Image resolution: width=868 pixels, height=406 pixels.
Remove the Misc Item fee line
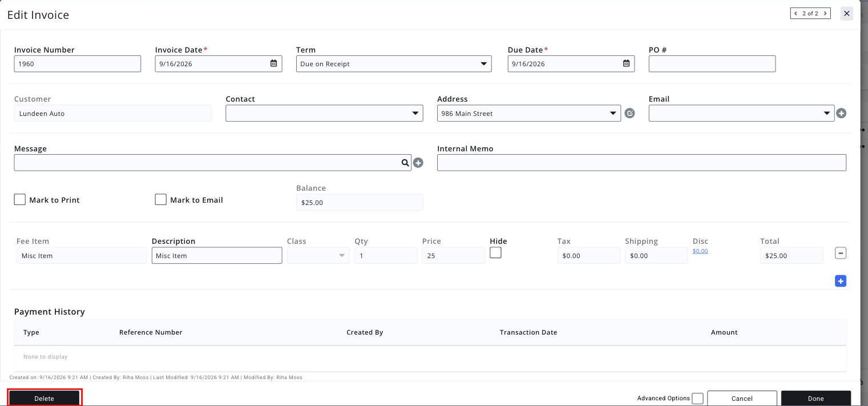click(x=840, y=253)
